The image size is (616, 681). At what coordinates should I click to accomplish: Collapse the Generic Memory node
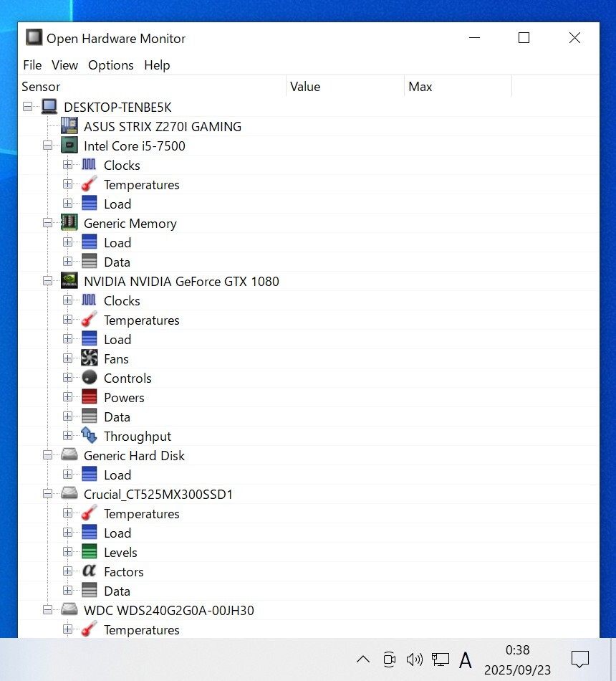[48, 223]
